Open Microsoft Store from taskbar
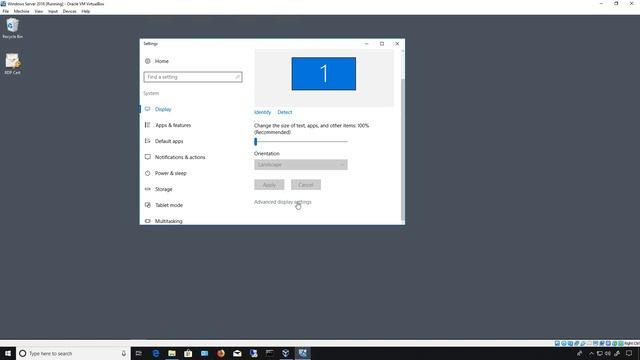The image size is (640, 360). [188, 353]
